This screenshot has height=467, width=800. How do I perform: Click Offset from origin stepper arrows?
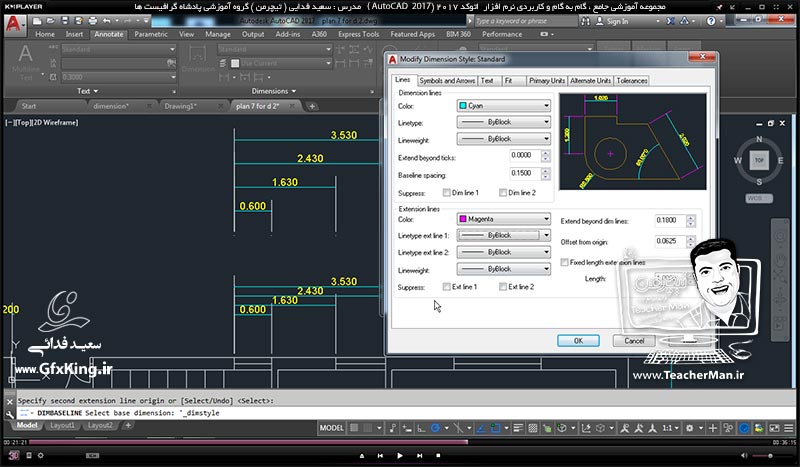click(691, 241)
